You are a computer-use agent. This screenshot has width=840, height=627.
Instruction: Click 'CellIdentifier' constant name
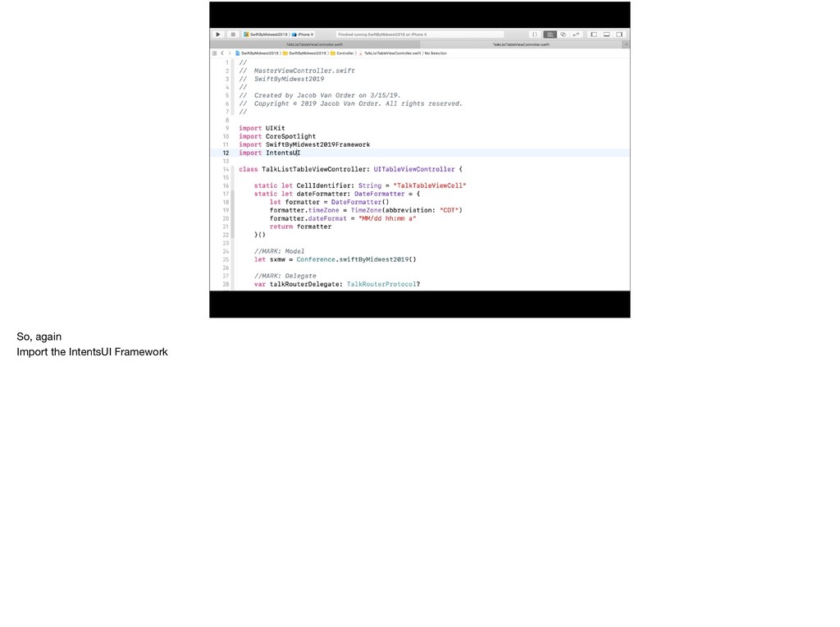[323, 185]
